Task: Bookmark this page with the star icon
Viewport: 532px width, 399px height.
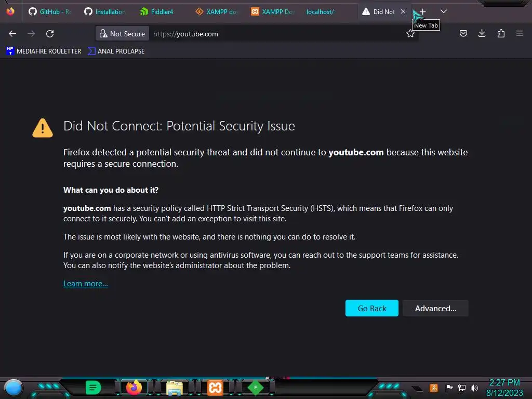Action: pos(410,34)
